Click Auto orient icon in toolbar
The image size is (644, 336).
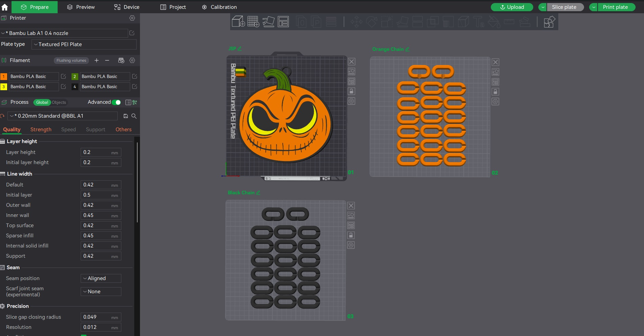(x=268, y=22)
